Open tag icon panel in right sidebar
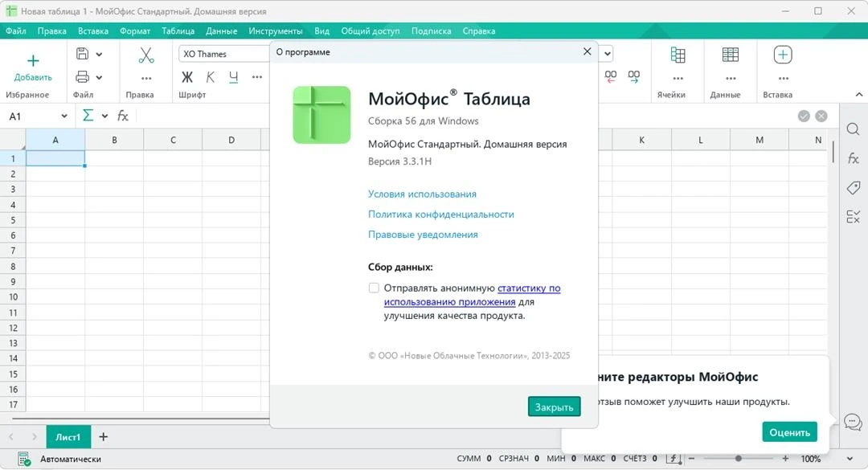 pos(853,188)
